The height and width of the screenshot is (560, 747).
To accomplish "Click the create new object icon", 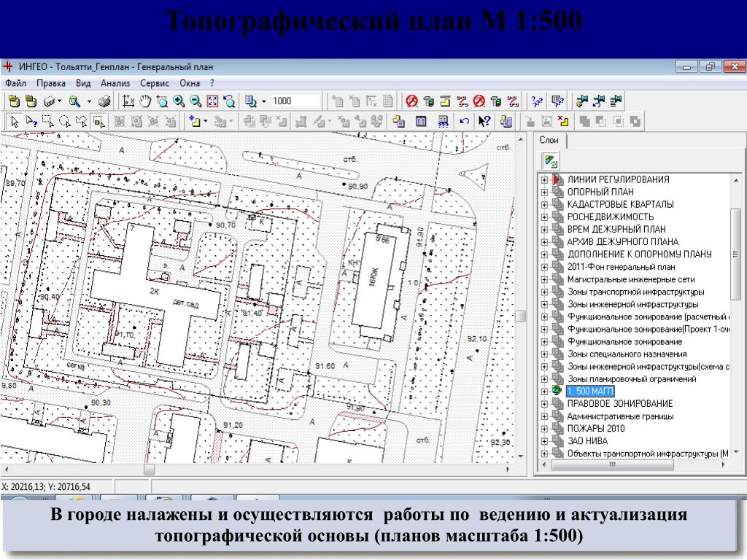I will (195, 122).
